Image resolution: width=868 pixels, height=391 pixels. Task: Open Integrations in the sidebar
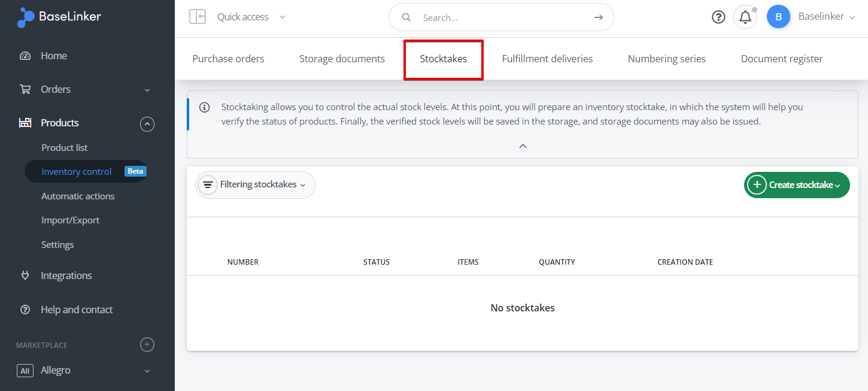point(66,275)
